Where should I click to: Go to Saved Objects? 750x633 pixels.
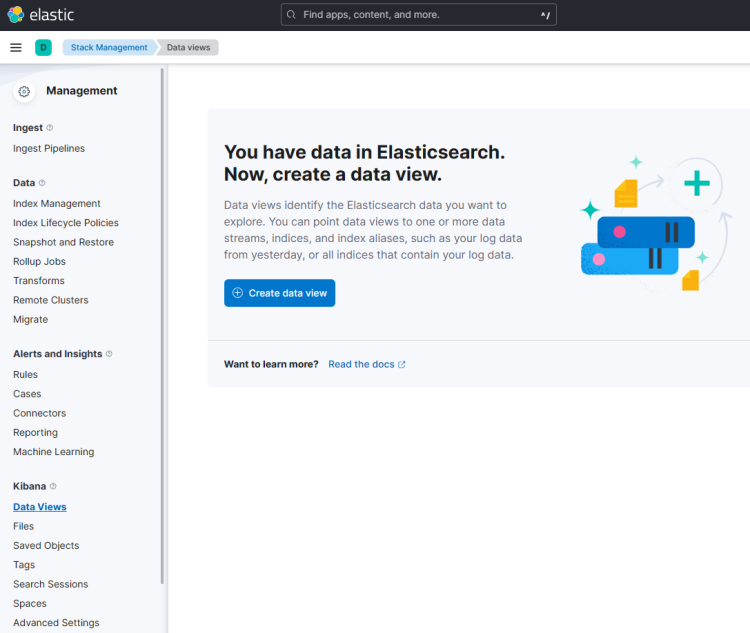[x=46, y=545]
